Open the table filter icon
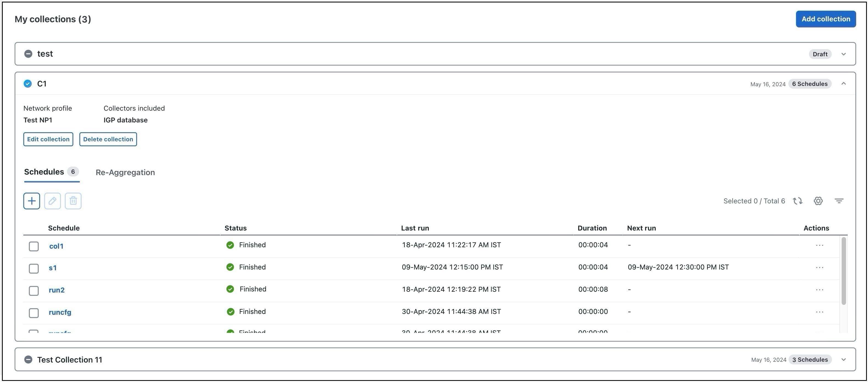This screenshot has height=382, width=868. pyautogui.click(x=839, y=201)
